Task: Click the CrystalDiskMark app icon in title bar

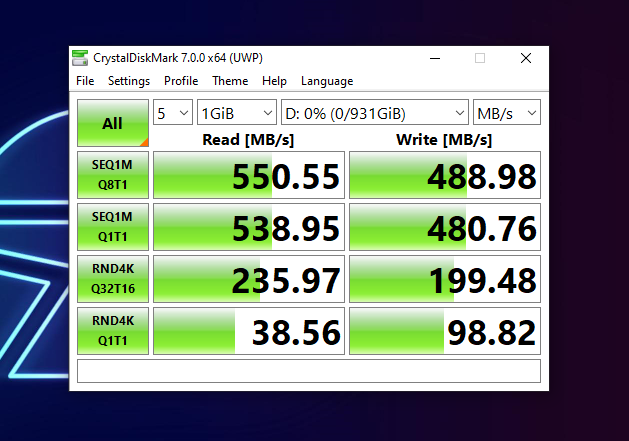Action: pyautogui.click(x=80, y=58)
